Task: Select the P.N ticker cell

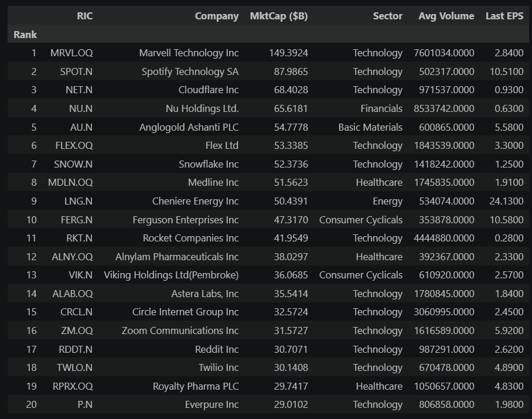Action: pos(84,405)
